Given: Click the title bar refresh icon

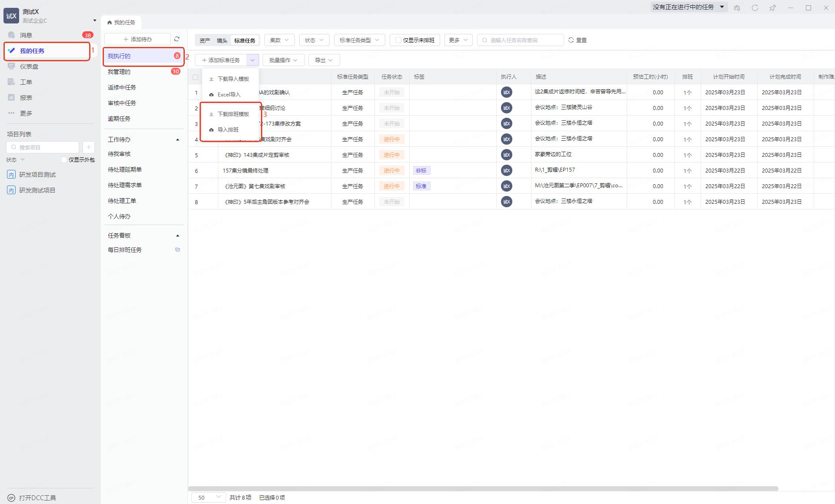Looking at the screenshot, I should [x=755, y=8].
